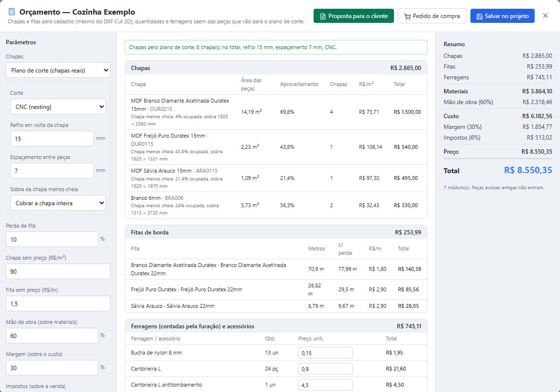The image size is (560, 392).
Task: Click the Margem (30%) summary line
Action: (x=498, y=127)
